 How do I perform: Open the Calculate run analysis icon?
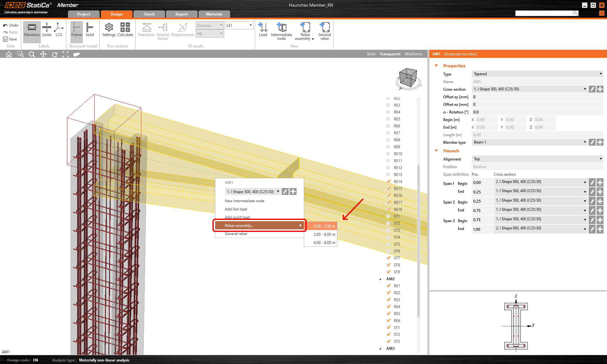pyautogui.click(x=125, y=31)
